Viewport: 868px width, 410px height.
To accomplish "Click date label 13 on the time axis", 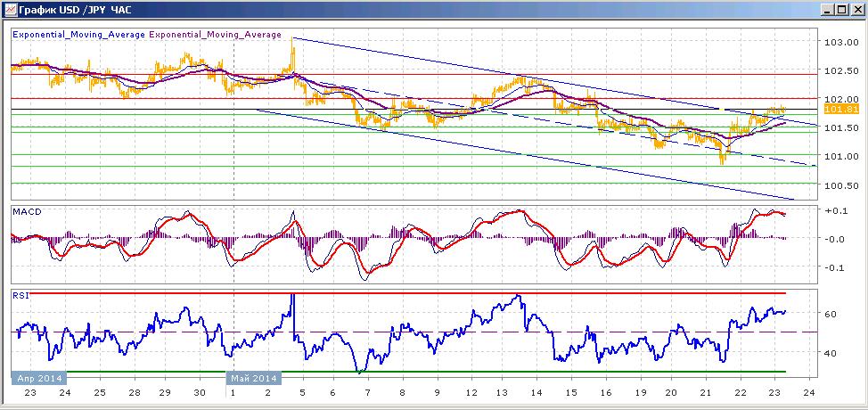I will pyautogui.click(x=502, y=392).
